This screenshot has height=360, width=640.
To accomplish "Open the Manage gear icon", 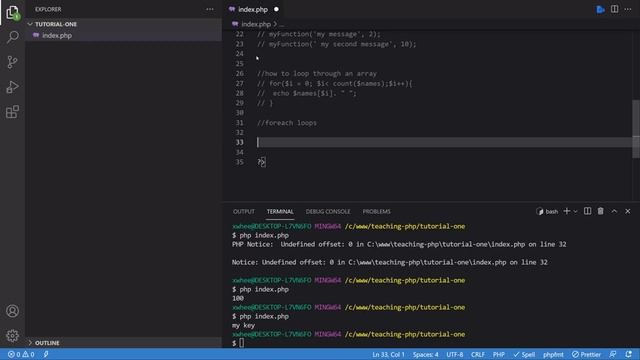I will [12, 336].
